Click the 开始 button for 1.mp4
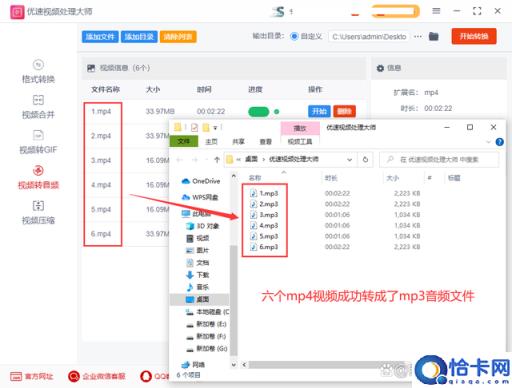Image resolution: width=512 pixels, height=388 pixels. [x=319, y=111]
